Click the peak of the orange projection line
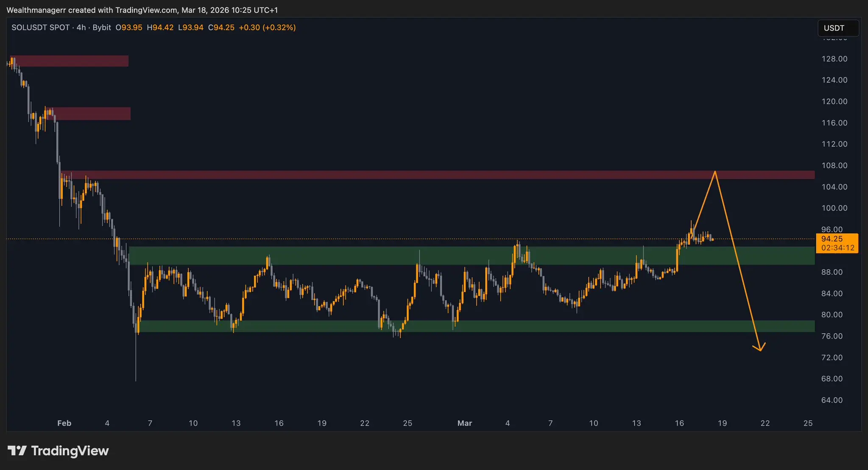Image resolution: width=868 pixels, height=470 pixels. pos(715,172)
